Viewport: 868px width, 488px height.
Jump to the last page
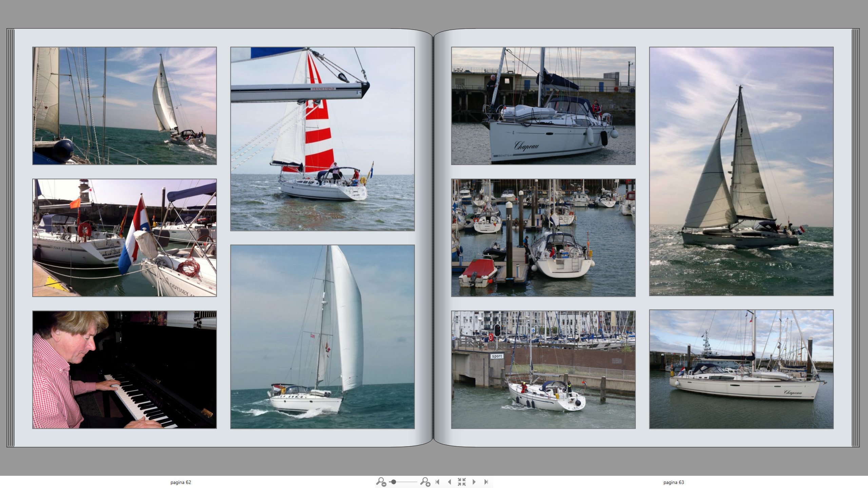coord(486,482)
